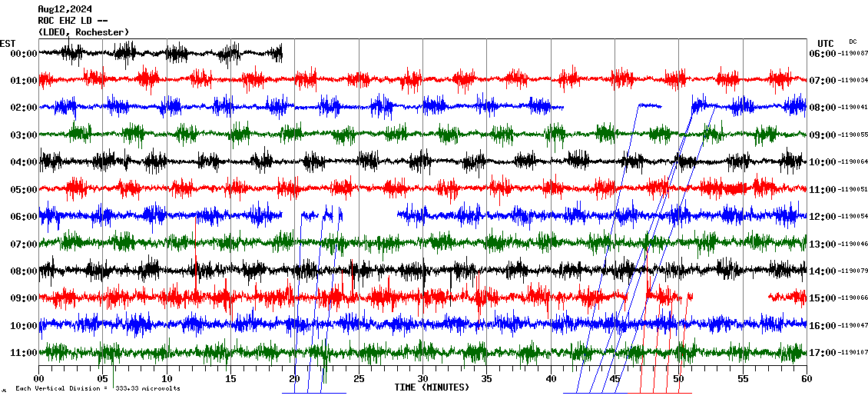Click the vertical division microvolts scale note
The width and height of the screenshot is (868, 399).
[x=98, y=389]
